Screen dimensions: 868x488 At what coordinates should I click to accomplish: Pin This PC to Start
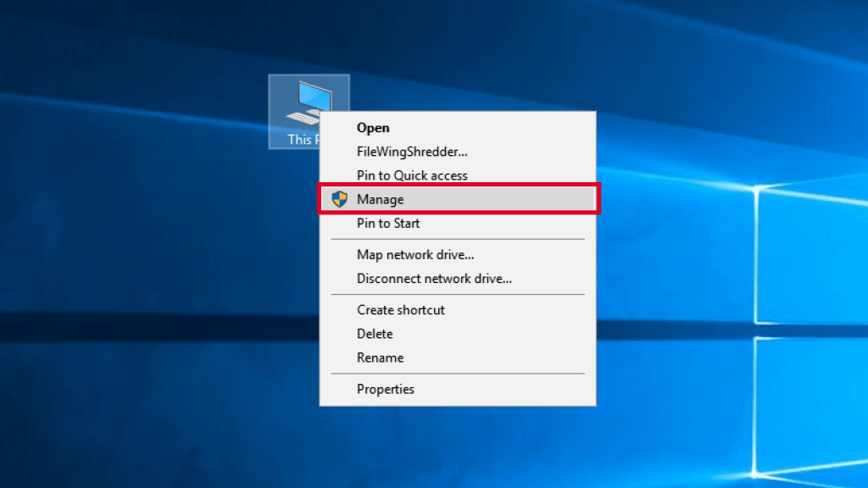[388, 223]
